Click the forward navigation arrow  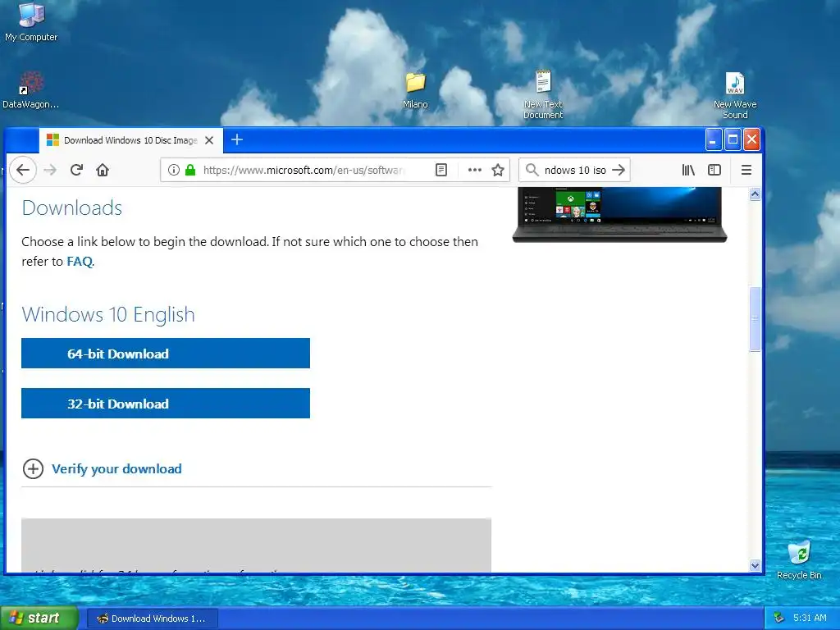(50, 171)
